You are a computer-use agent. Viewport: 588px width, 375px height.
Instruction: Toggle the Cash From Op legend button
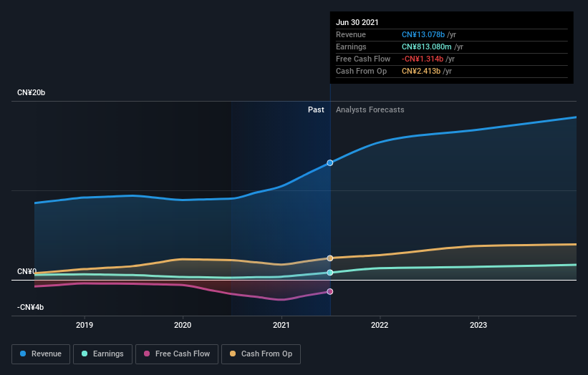point(261,354)
